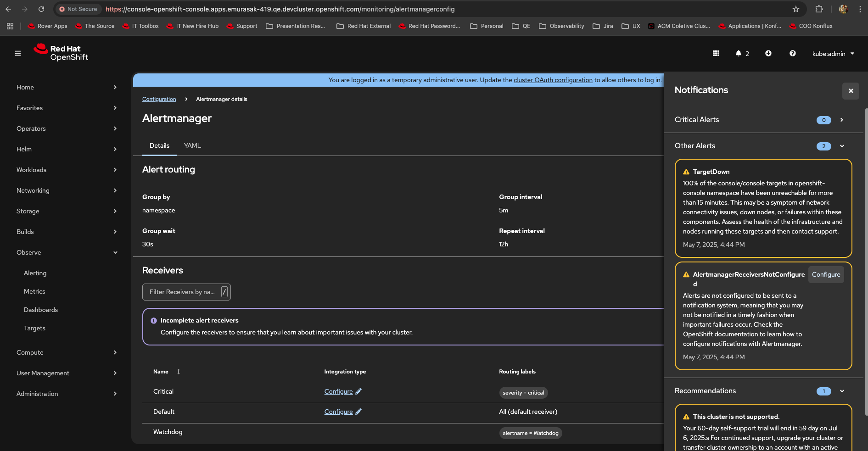Go to Dashboards under Observe
The height and width of the screenshot is (451, 868).
pos(41,310)
